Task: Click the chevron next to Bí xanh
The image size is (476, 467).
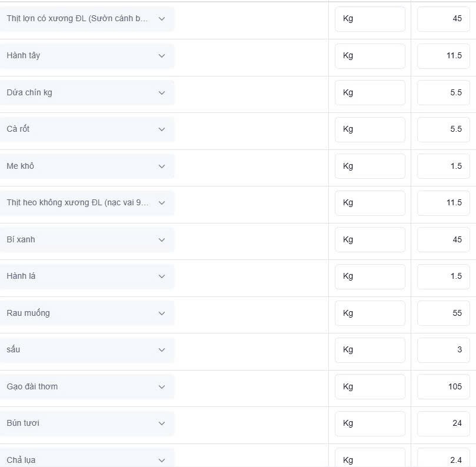Action: [162, 240]
